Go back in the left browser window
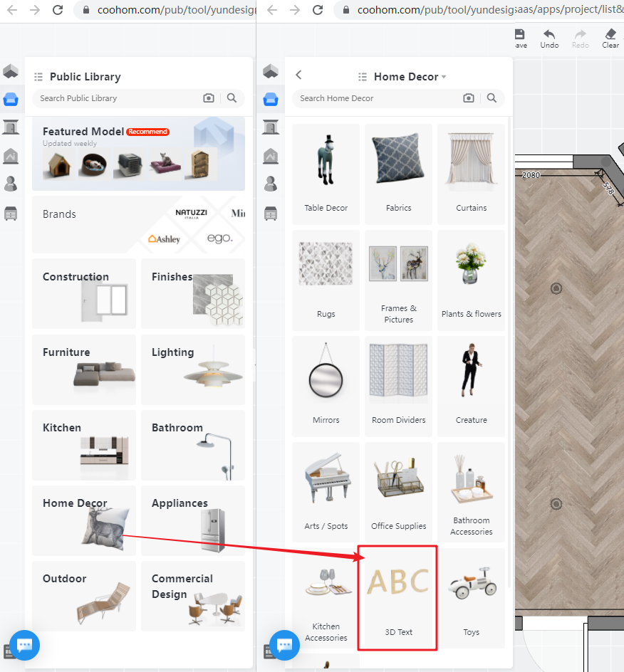Screen dimensions: 624x672 click(x=12, y=10)
